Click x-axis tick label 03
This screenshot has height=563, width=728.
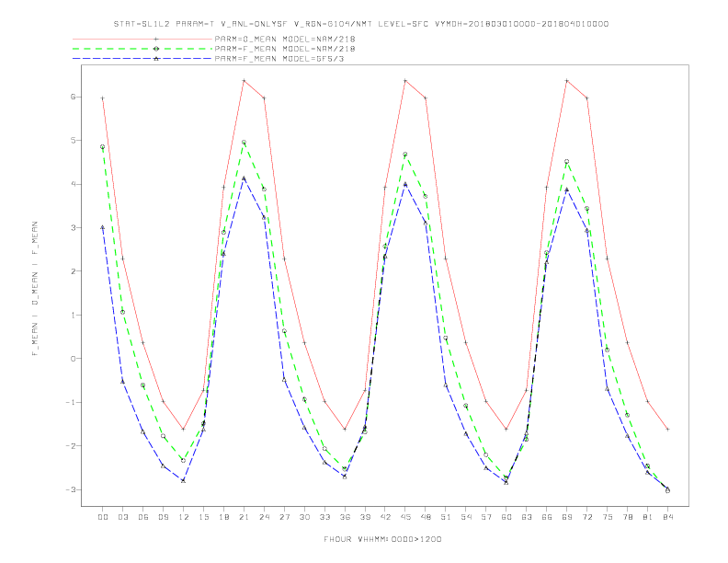click(x=123, y=517)
